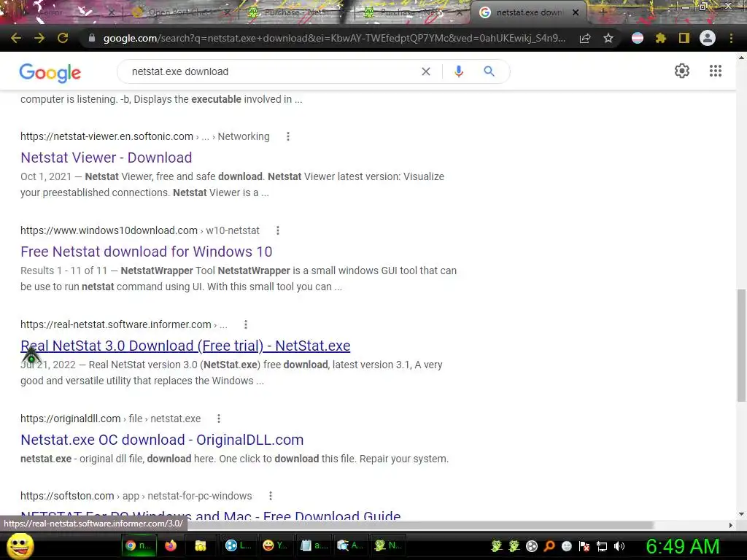Open options for originaldll.com result
This screenshot has height=560, width=747.
point(219,419)
